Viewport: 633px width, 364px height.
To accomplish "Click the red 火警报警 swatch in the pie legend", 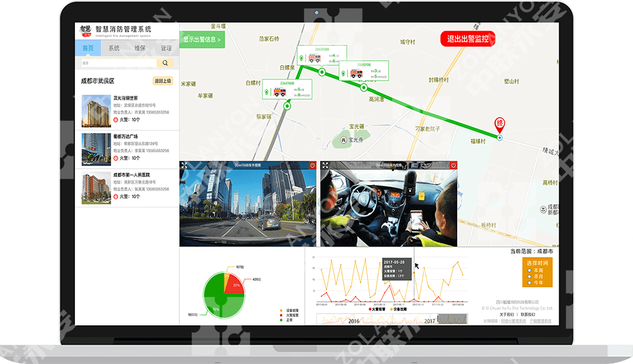I will (281, 315).
